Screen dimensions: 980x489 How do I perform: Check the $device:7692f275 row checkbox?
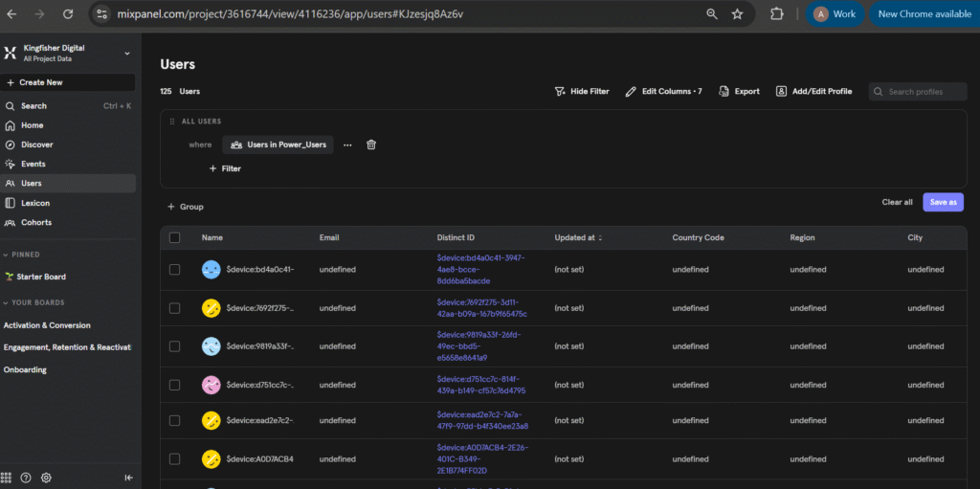[x=175, y=308]
